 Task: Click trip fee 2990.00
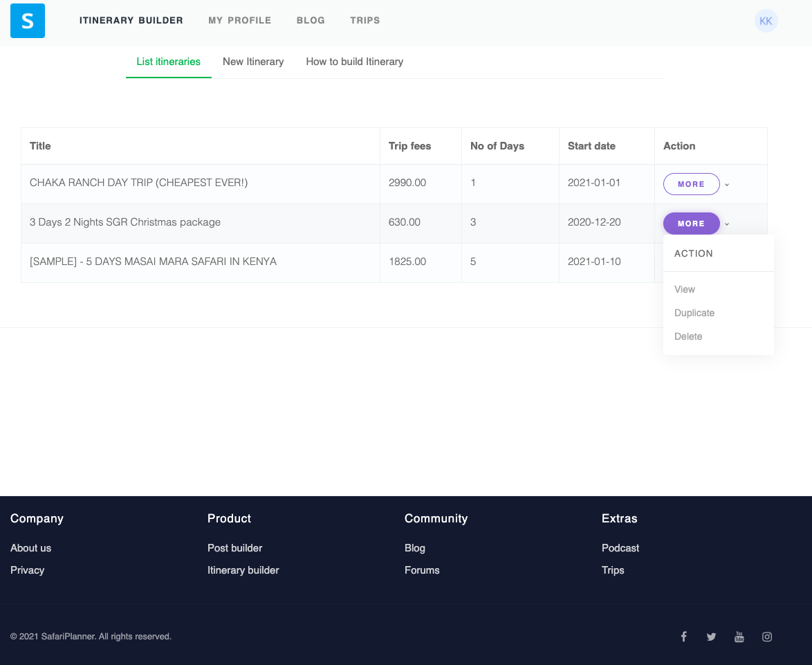(407, 183)
